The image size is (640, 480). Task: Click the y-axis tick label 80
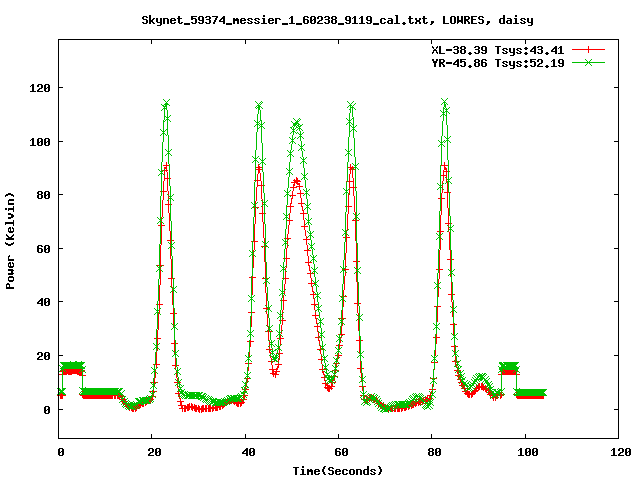pos(43,195)
